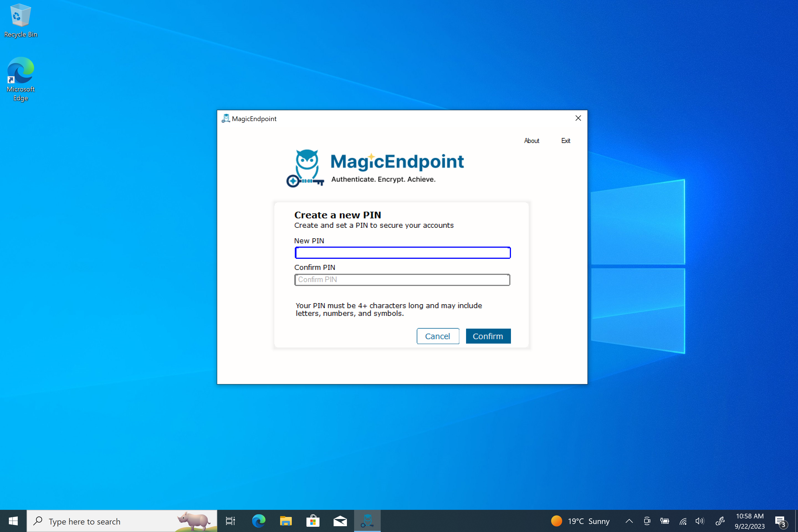
Task: Open File Explorer from the taskbar
Action: click(286, 521)
